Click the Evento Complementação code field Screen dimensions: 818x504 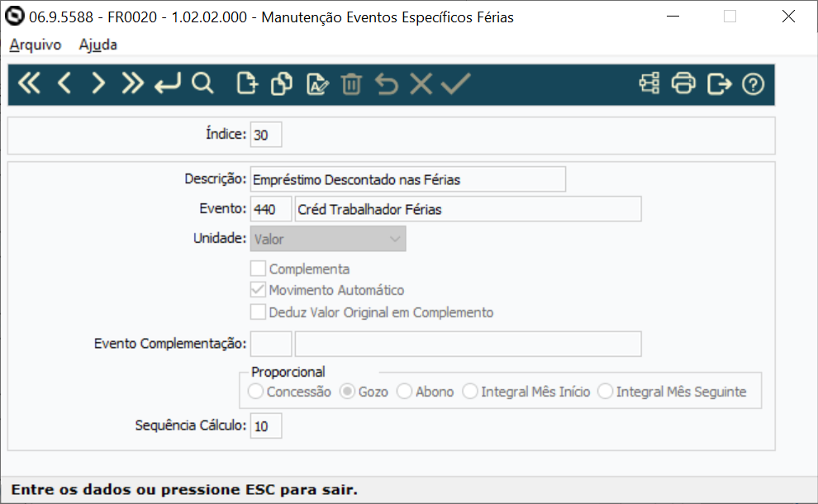pyautogui.click(x=270, y=344)
